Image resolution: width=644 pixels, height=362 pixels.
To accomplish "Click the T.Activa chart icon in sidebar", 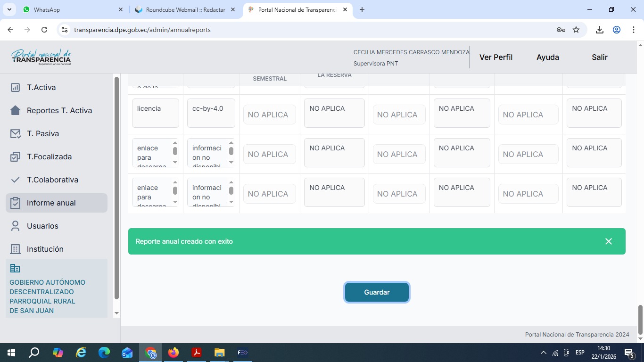I will [15, 87].
